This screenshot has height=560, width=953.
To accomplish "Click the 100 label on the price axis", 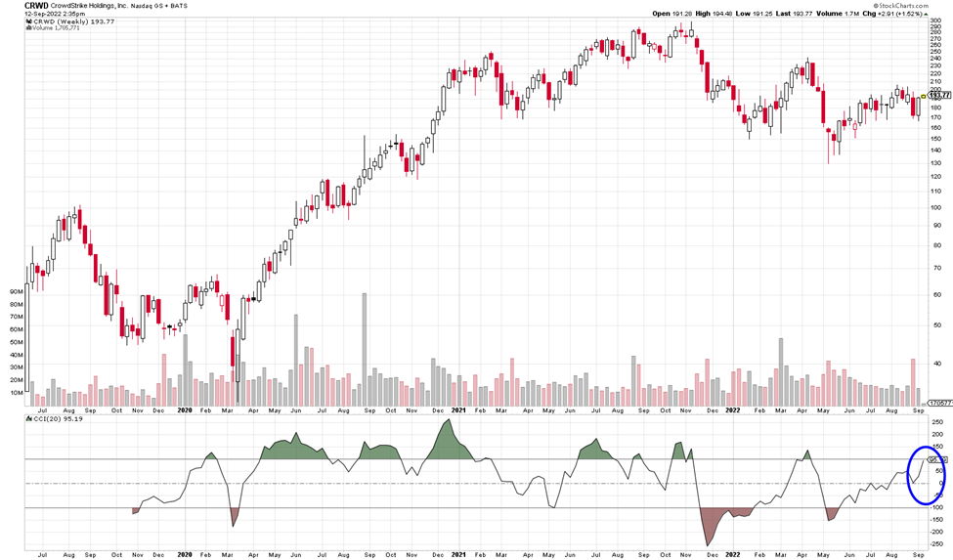I will pos(936,208).
